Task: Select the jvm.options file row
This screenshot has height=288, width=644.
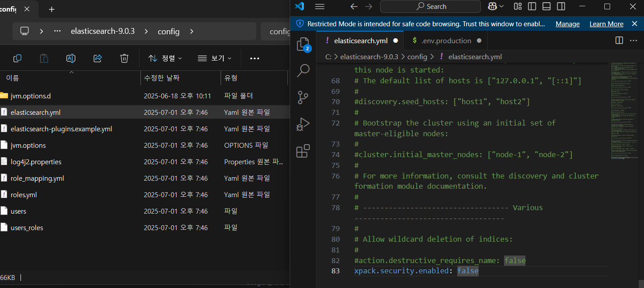Action: pyautogui.click(x=144, y=145)
